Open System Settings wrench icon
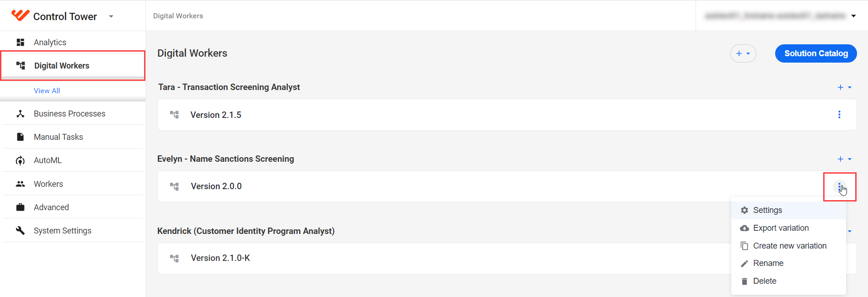 click(20, 231)
